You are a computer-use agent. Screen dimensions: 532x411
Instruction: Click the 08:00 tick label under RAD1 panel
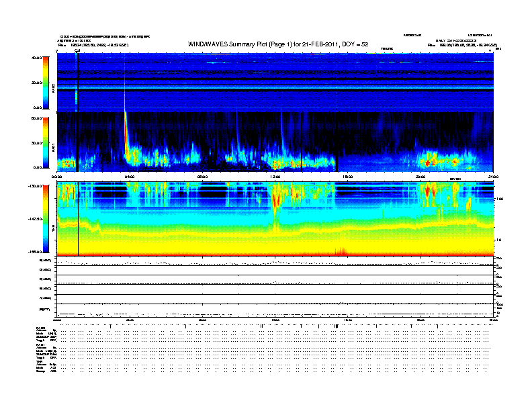202,177
